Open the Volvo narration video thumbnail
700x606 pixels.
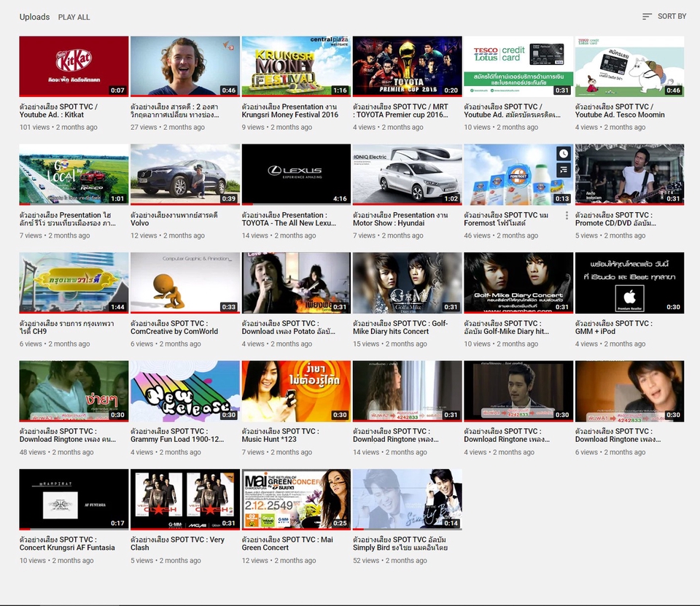(x=183, y=174)
